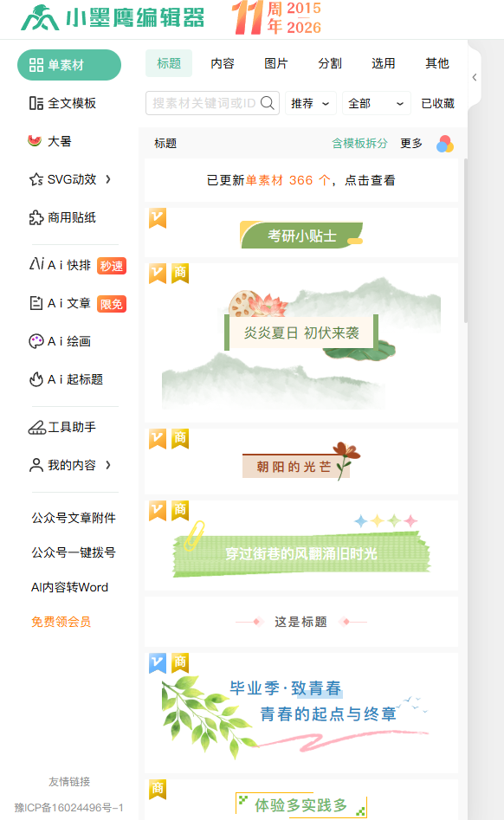Switch to the 其他 tab
The width and height of the screenshot is (504, 820).
[437, 63]
